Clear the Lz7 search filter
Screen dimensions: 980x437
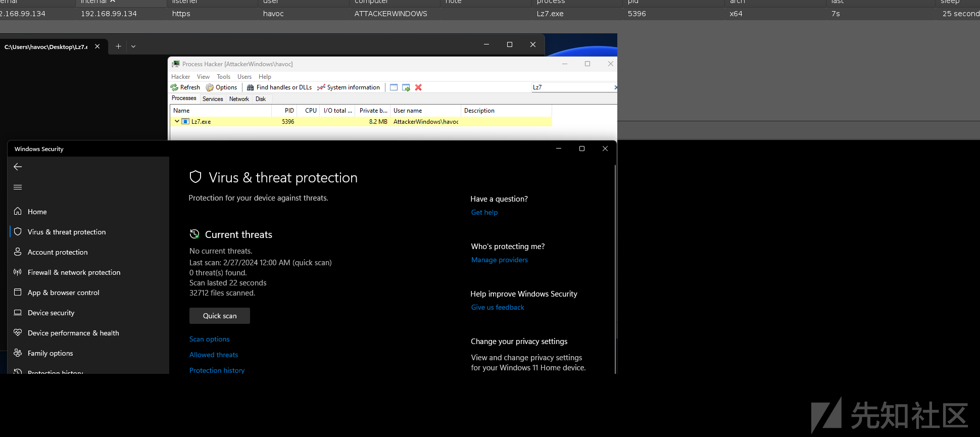(615, 87)
